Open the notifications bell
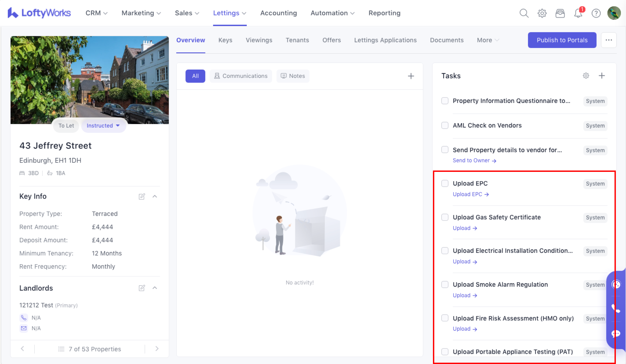Viewport: 626px width, 364px height. 578,13
